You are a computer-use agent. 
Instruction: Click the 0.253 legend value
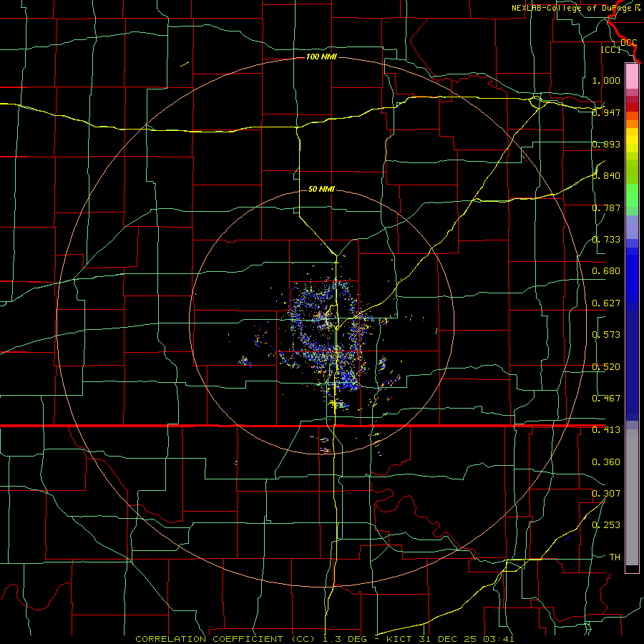point(606,525)
